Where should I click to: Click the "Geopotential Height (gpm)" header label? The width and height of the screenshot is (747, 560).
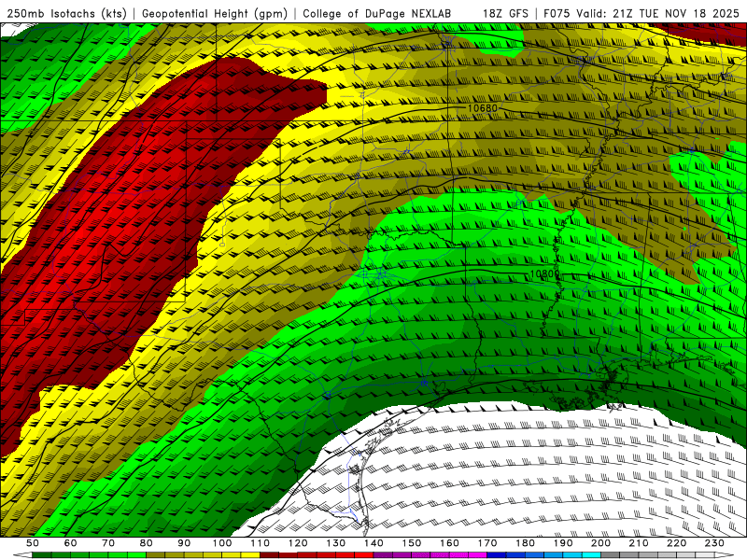215,14
